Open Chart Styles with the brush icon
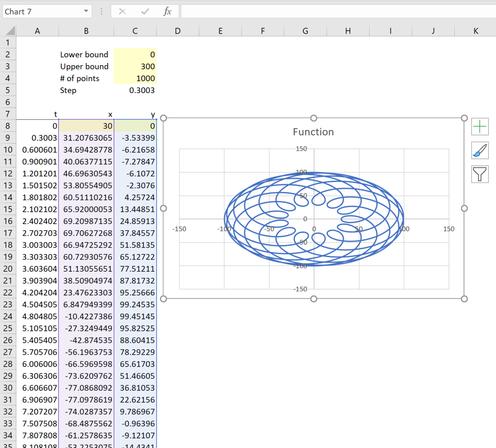 pos(479,150)
